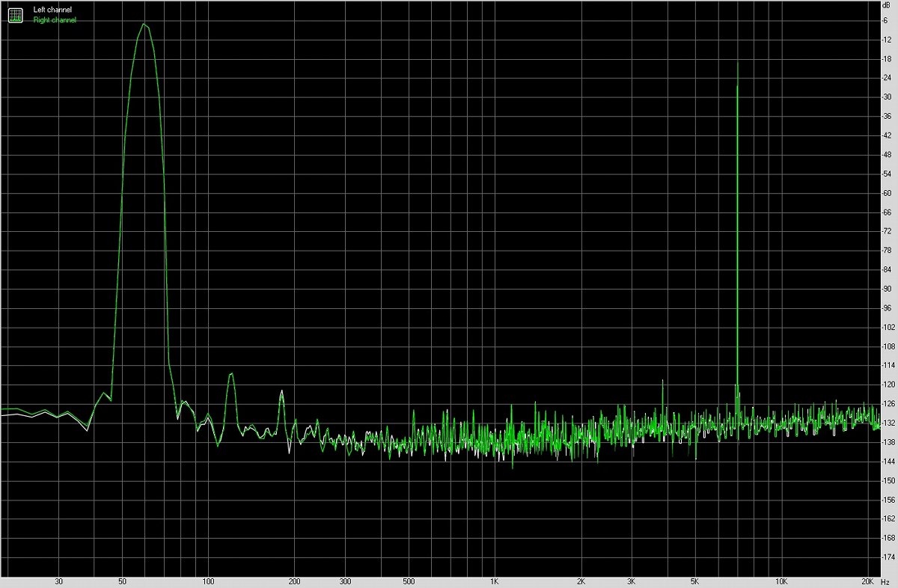Click the -78 dB axis value
898x588 pixels.
[x=888, y=251]
